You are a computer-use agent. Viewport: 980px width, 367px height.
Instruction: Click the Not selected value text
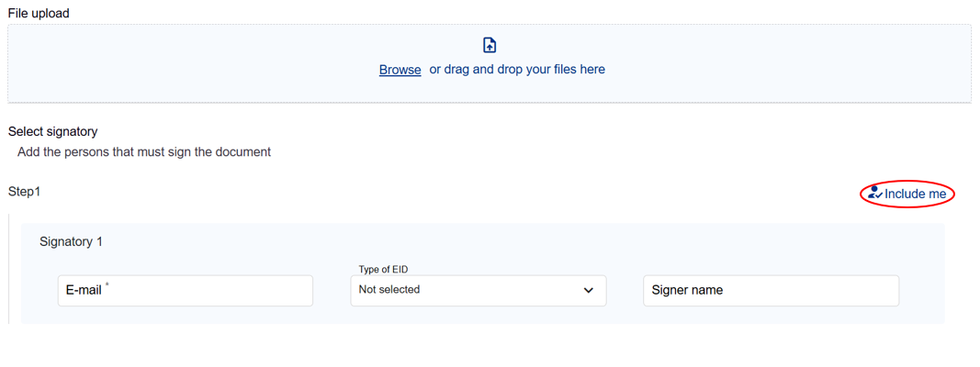click(389, 290)
